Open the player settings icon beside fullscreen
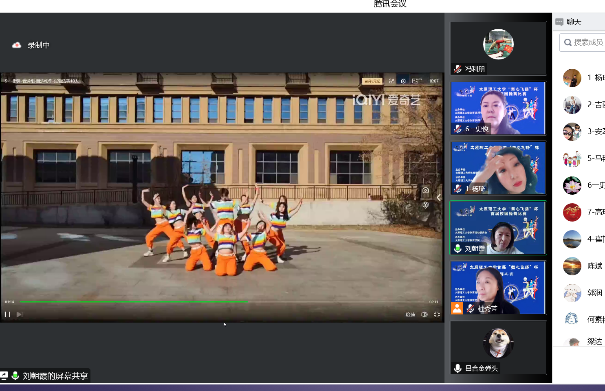 pos(424,315)
